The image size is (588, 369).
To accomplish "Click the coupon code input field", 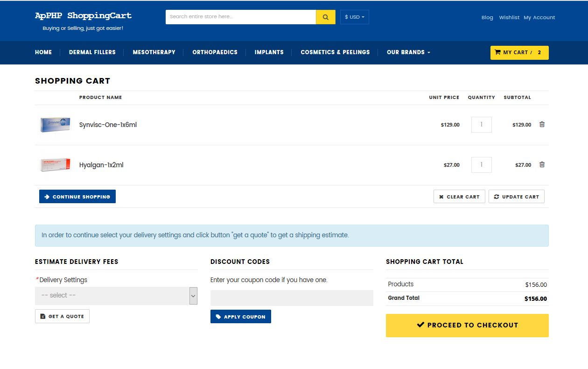I will click(x=292, y=298).
